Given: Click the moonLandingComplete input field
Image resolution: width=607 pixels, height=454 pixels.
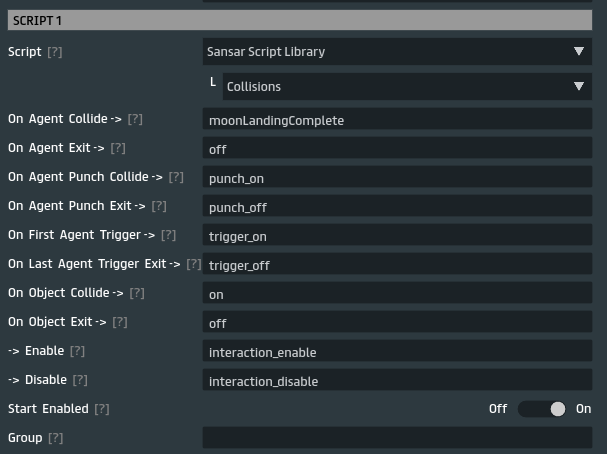Looking at the screenshot, I should coord(397,120).
